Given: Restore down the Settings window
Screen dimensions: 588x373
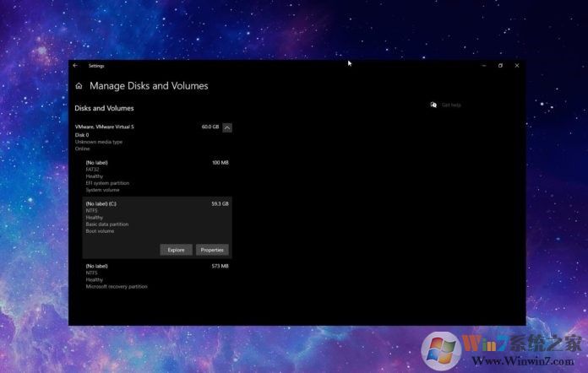Looking at the screenshot, I should [x=500, y=65].
